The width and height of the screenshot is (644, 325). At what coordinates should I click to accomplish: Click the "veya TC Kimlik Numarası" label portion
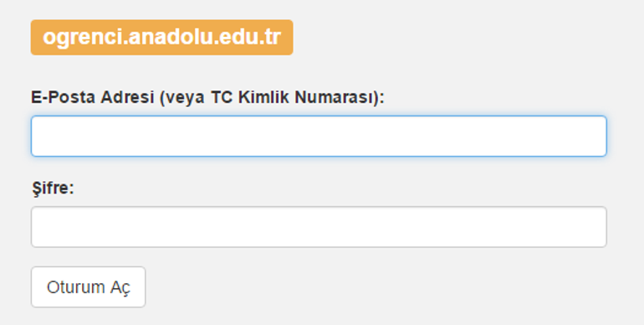(269, 98)
